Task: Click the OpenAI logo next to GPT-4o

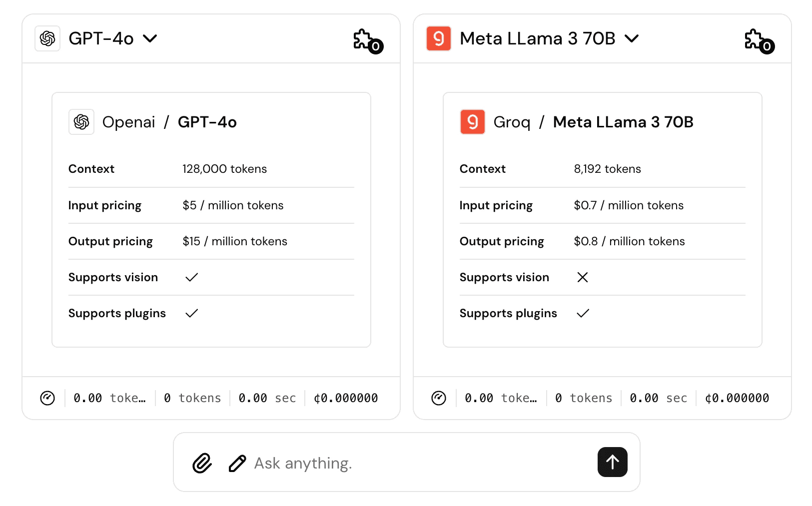Action: coord(47,38)
